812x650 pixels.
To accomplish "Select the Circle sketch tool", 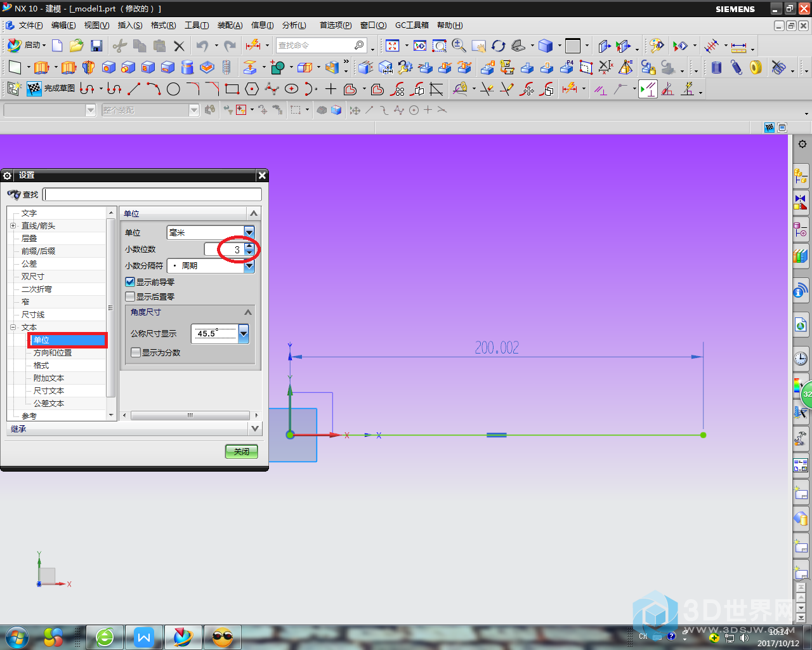I will click(173, 89).
